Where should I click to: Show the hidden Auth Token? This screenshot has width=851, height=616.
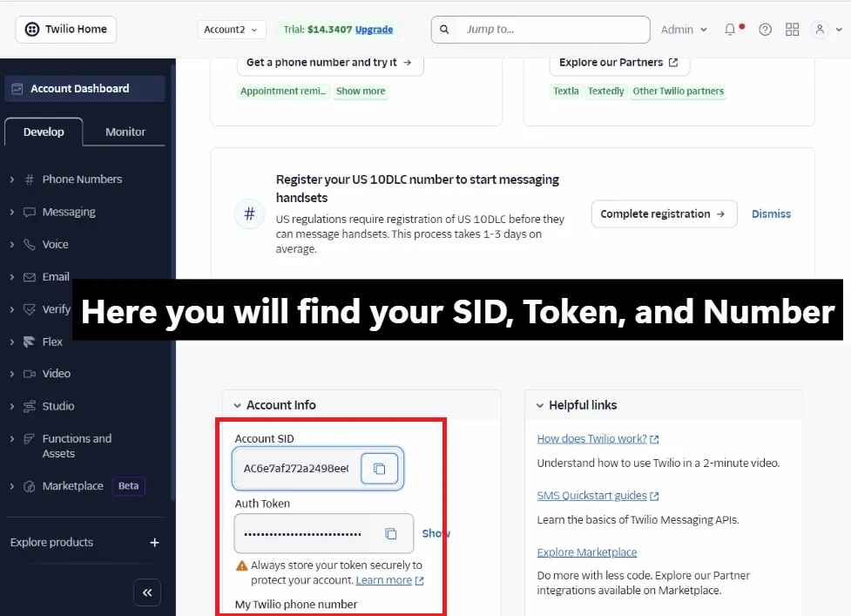coord(436,533)
